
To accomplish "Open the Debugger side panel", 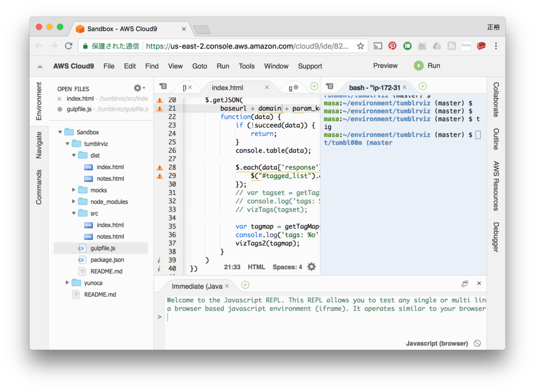I will coord(496,237).
